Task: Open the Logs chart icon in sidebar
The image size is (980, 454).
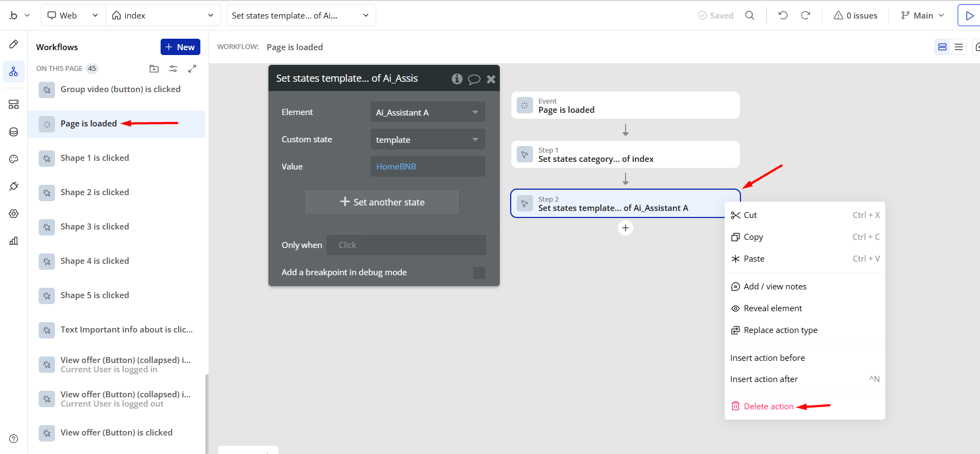Action: (14, 241)
